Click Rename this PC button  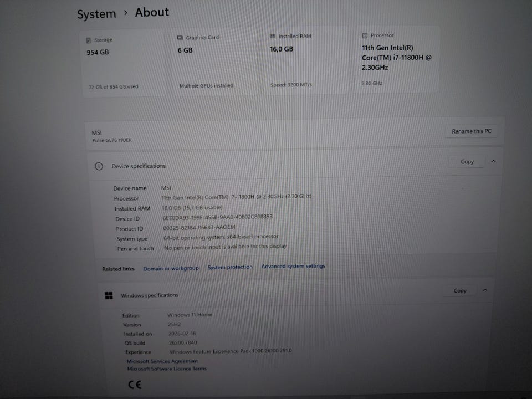471,131
